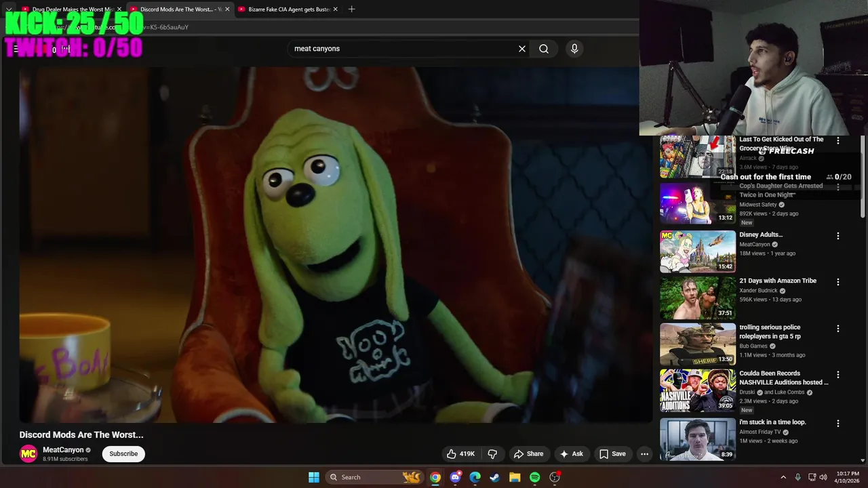Open options for trolling serious police video
The height and width of the screenshot is (488, 868).
(838, 328)
